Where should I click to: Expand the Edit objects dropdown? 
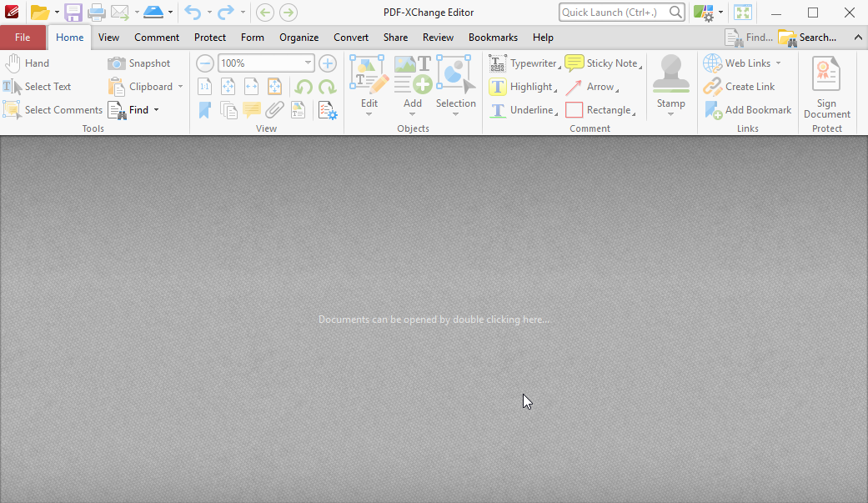(x=369, y=114)
